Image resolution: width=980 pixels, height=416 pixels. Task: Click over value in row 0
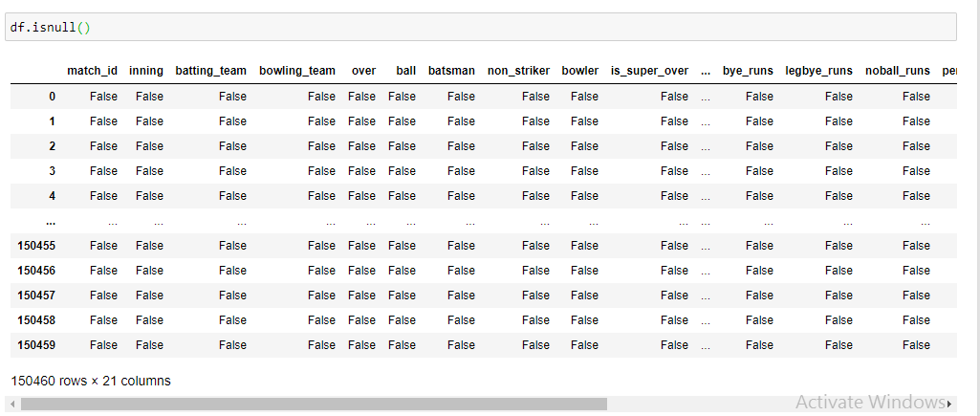point(361,97)
